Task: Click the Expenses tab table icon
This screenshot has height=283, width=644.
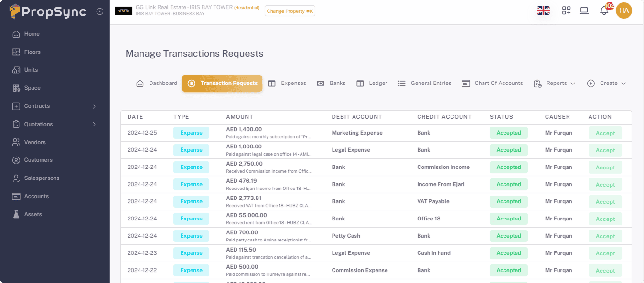Action: click(x=272, y=84)
